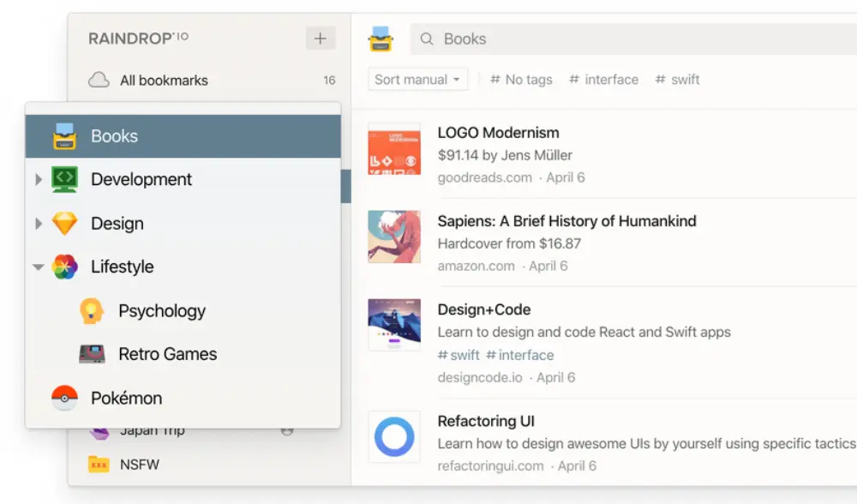This screenshot has width=857, height=504.
Task: Click the Retro Games console icon
Action: click(92, 354)
